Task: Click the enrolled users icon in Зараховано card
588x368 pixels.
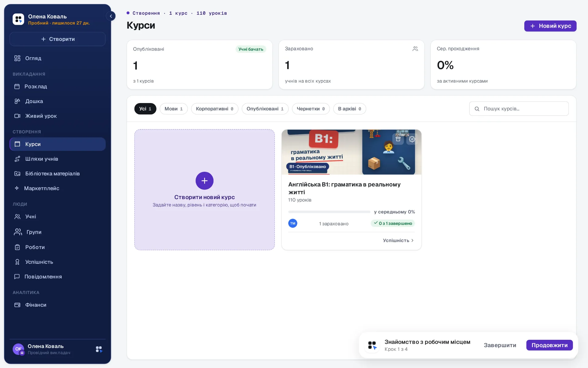Action: tap(415, 49)
